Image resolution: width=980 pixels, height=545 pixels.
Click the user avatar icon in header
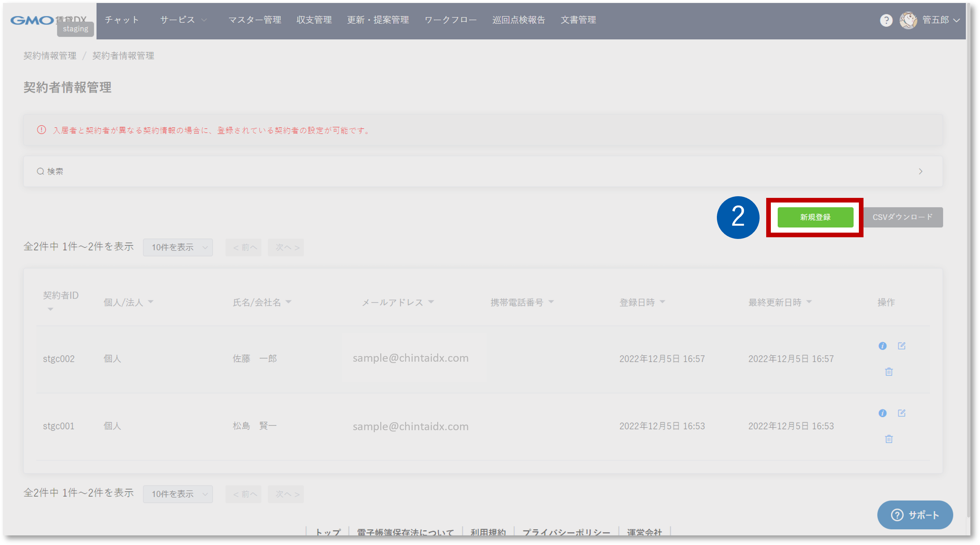[x=908, y=20]
